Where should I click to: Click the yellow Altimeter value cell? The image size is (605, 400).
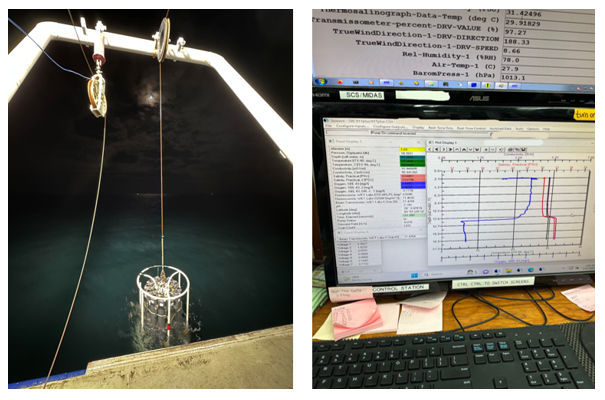coord(412,149)
